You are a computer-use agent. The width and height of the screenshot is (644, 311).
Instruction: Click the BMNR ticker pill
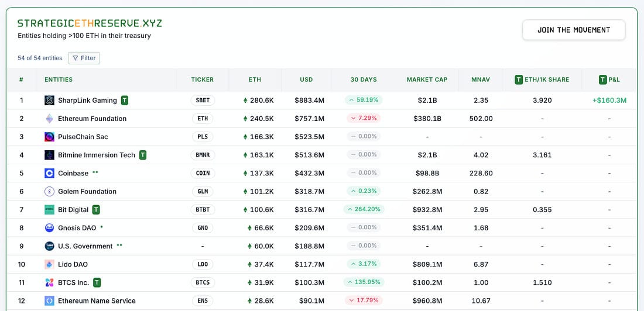point(203,155)
